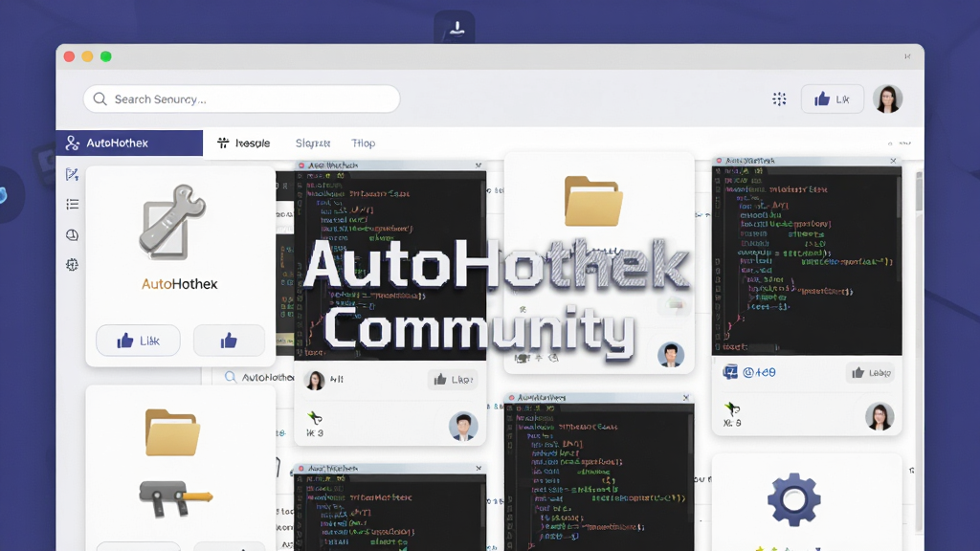
Task: Close the middle lower code window
Action: tap(685, 397)
